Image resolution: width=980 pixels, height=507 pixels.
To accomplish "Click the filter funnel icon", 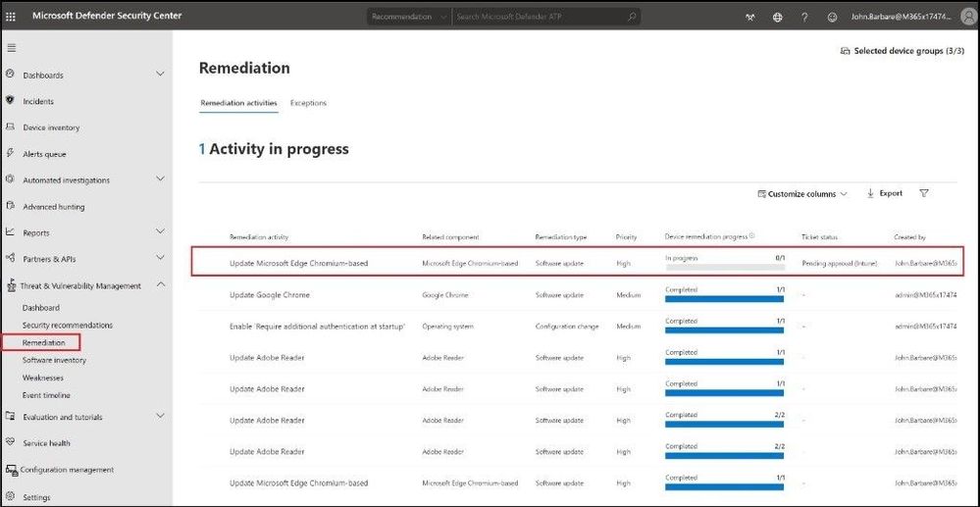I will click(924, 193).
